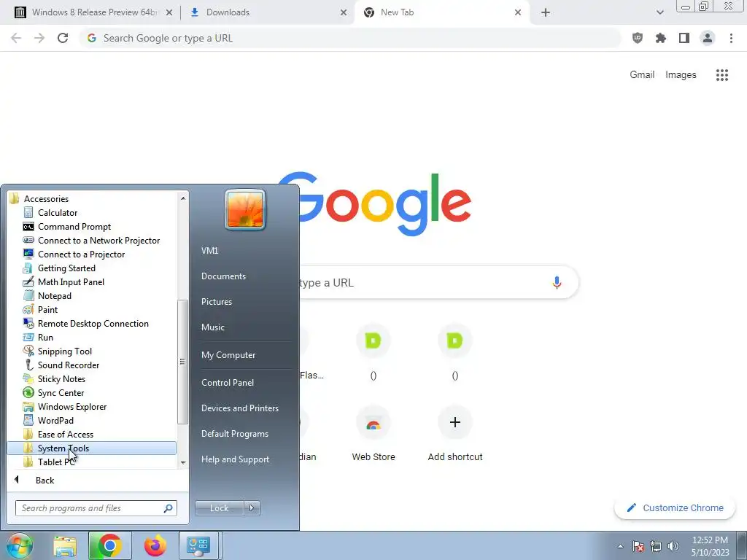Open Firefox from the taskbar
The height and width of the screenshot is (560, 747).
tap(155, 545)
